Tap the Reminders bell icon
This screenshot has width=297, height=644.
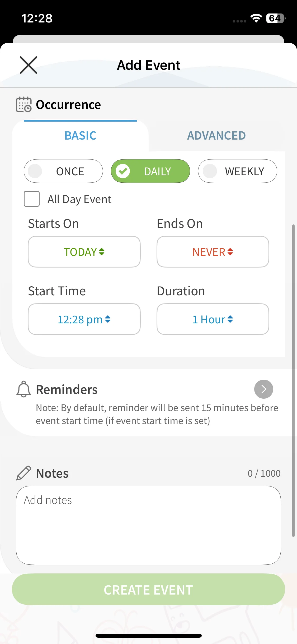pos(23,389)
